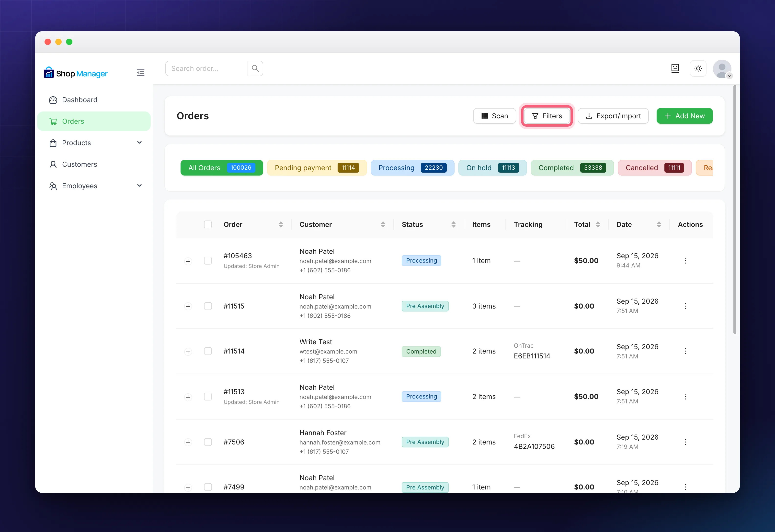Click the Scan button

tap(494, 116)
